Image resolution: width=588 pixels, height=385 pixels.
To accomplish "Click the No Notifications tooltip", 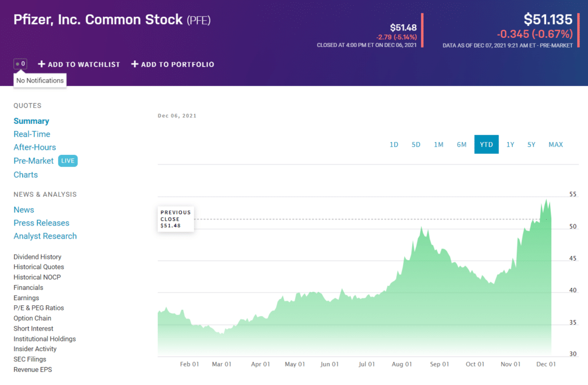I will click(40, 80).
